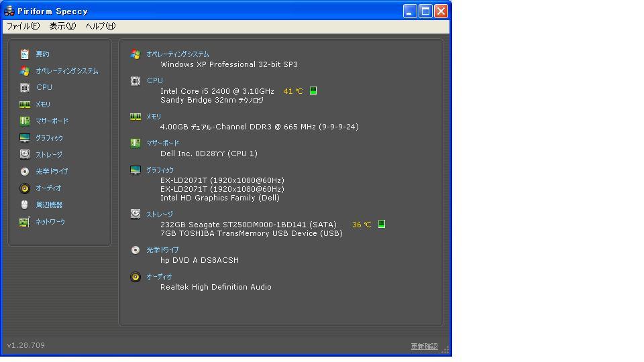Image resolution: width=644 pixels, height=362 pixels.
Task: Click Dell Inc. 0D28YY (CPU 1) text
Action: point(209,154)
